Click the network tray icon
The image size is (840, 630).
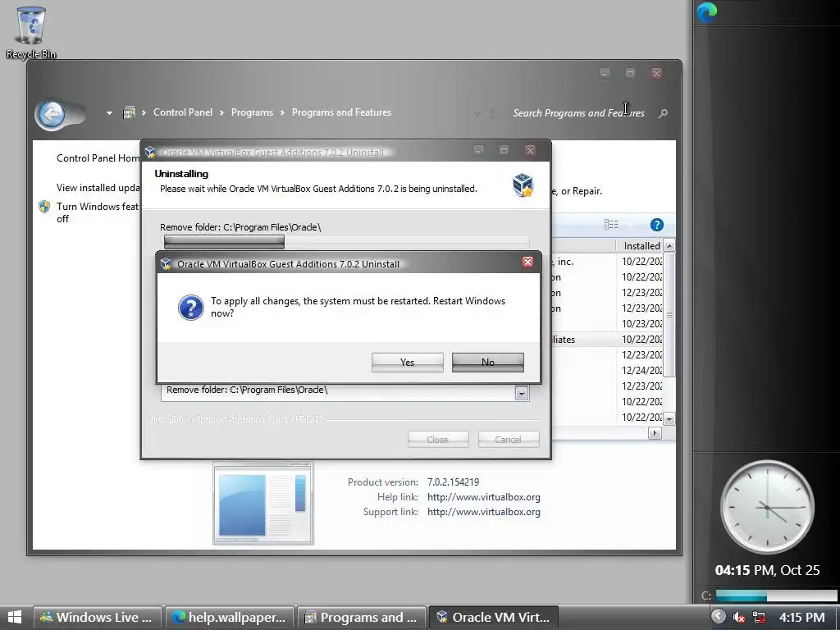coord(759,618)
